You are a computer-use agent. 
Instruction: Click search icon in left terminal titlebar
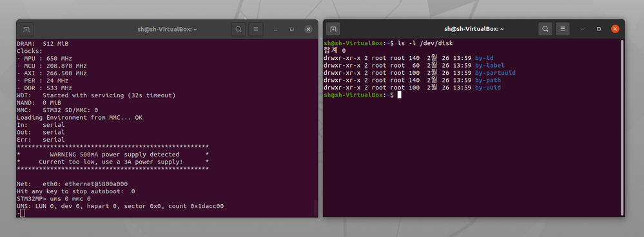pos(239,29)
